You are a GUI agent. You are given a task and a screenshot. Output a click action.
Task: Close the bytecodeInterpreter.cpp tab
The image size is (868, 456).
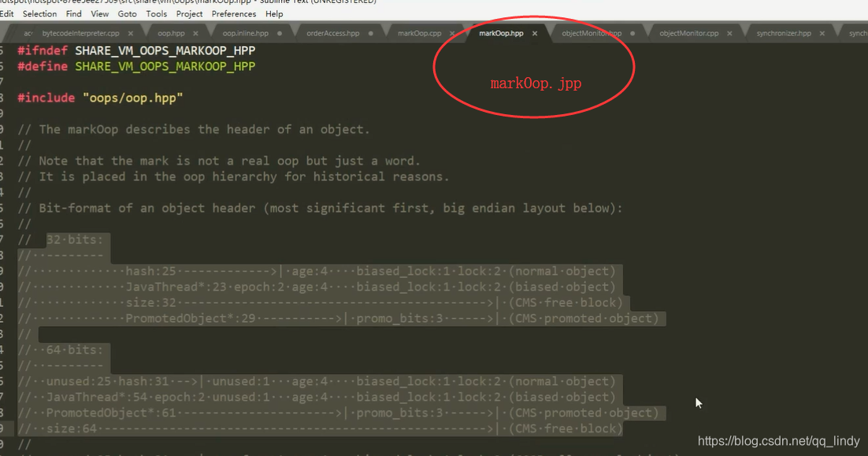pos(131,34)
